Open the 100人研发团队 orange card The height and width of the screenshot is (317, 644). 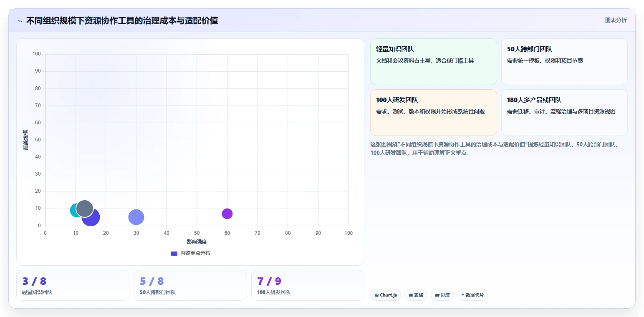pyautogui.click(x=433, y=113)
